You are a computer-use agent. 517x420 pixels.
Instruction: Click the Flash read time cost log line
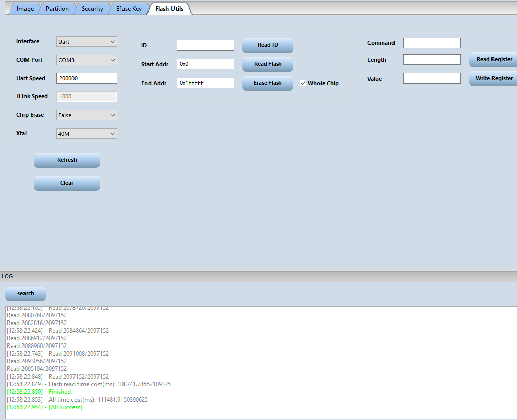coord(89,384)
